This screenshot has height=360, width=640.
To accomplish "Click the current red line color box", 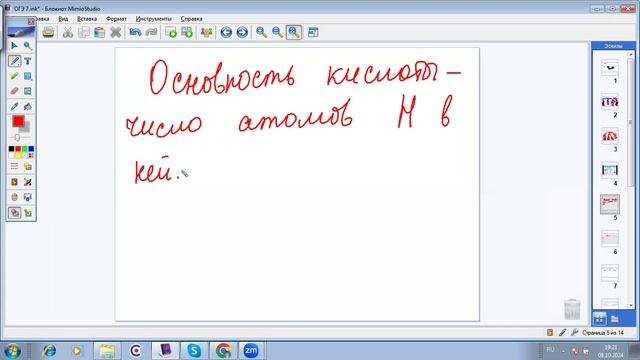I will click(x=18, y=121).
